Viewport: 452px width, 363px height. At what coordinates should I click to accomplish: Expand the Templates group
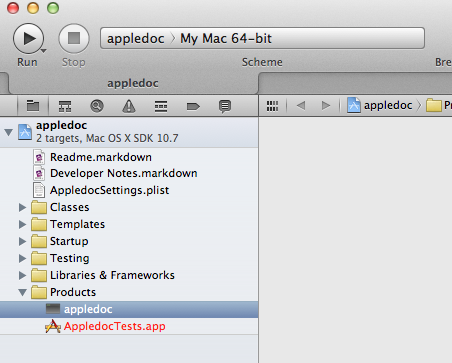click(22, 224)
